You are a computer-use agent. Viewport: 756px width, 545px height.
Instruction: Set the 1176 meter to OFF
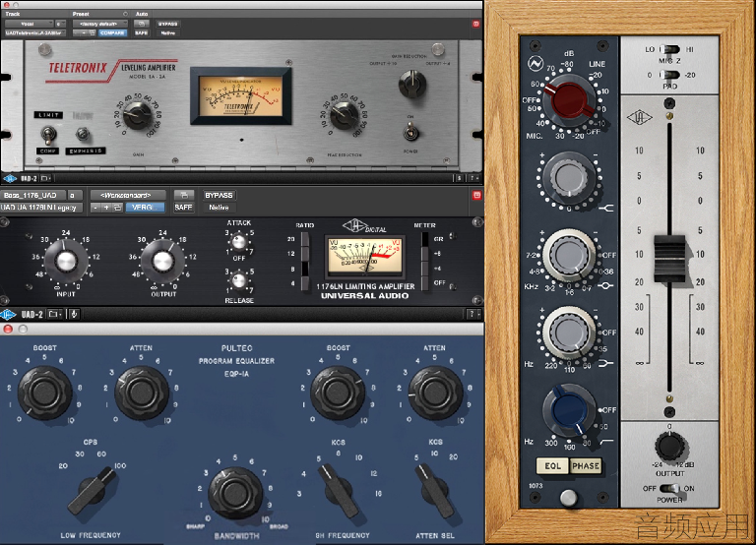(425, 283)
